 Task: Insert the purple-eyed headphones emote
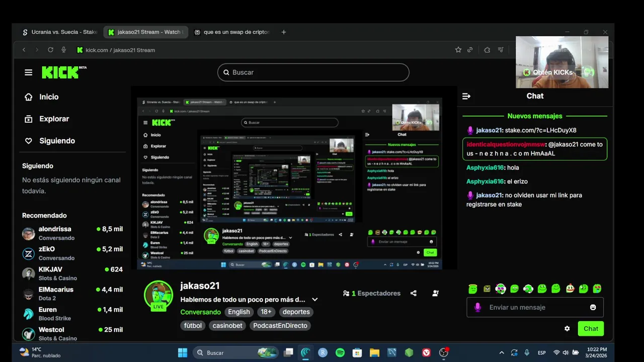point(501,289)
